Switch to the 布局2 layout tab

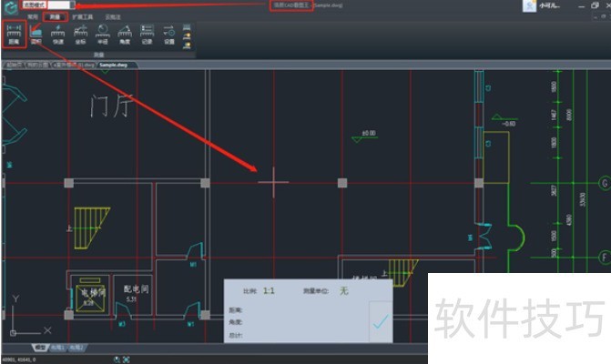pos(76,348)
